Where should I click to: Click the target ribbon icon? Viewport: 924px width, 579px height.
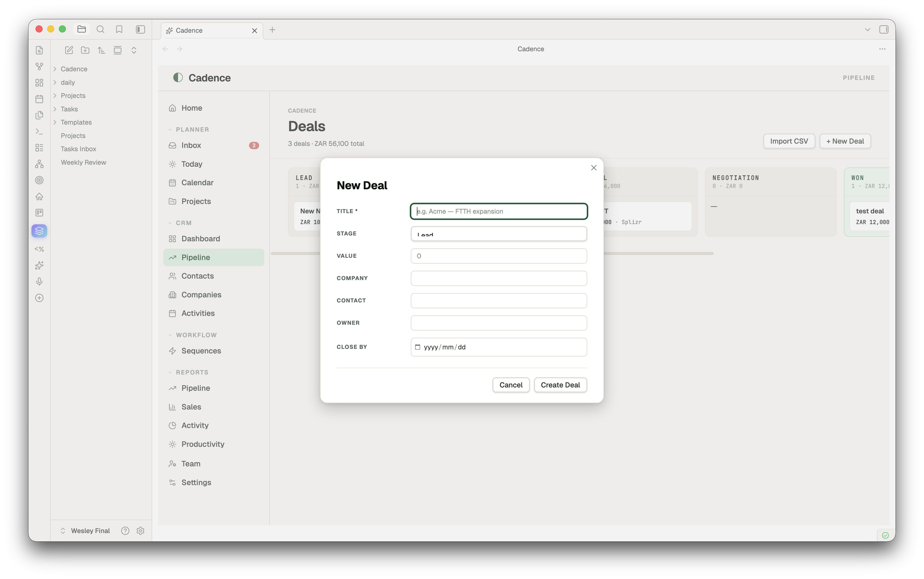click(39, 180)
